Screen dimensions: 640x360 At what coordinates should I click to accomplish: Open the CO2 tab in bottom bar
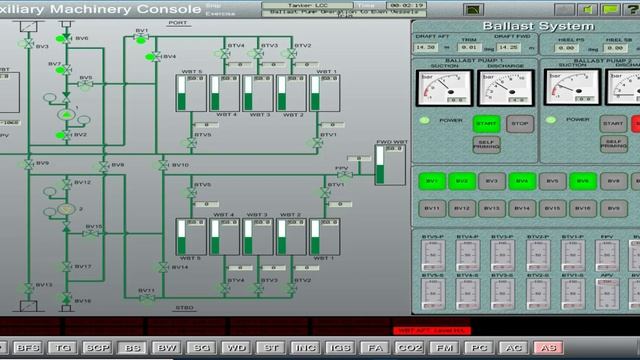point(410,347)
